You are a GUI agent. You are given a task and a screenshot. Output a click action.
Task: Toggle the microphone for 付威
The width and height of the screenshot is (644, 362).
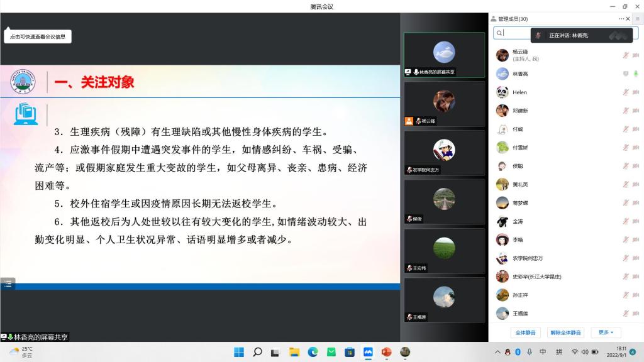pos(626,129)
